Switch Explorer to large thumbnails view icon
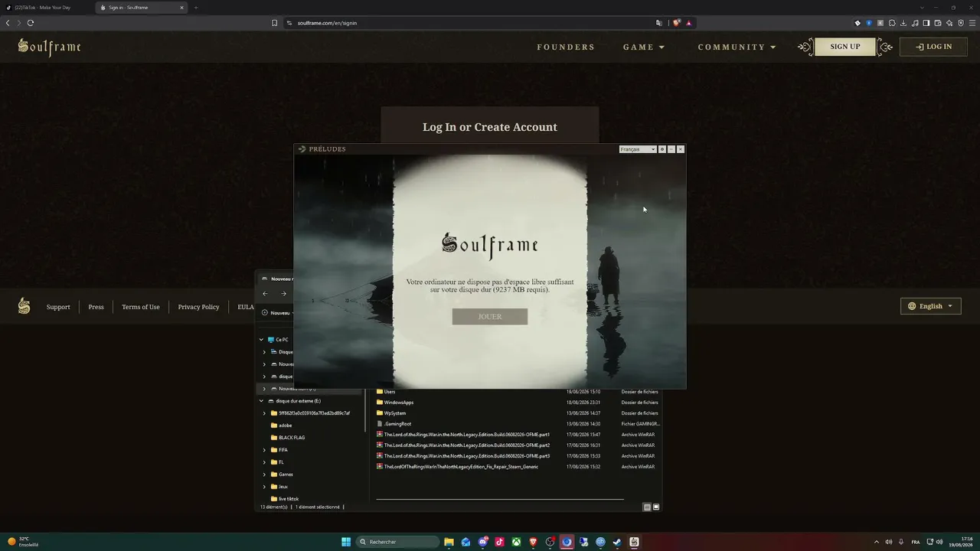Screen dimensions: 980x551 pyautogui.click(x=656, y=507)
